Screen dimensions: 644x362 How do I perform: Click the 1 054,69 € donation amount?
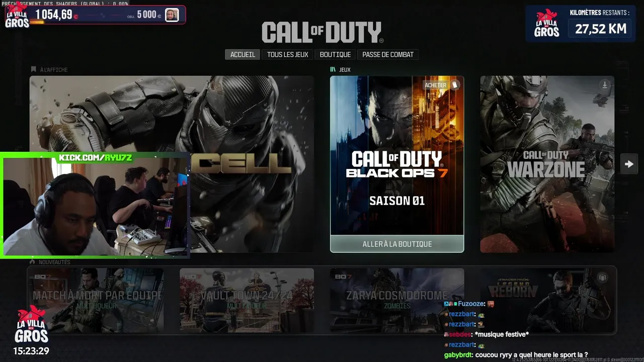[56, 15]
